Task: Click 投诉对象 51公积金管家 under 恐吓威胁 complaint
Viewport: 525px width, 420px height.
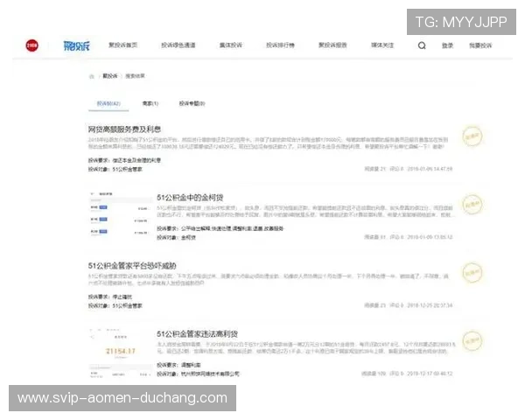Action: pyautogui.click(x=115, y=305)
